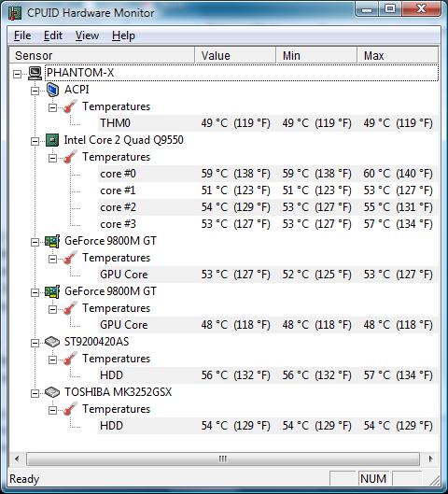Select the core #2 temperature row

(x=268, y=207)
